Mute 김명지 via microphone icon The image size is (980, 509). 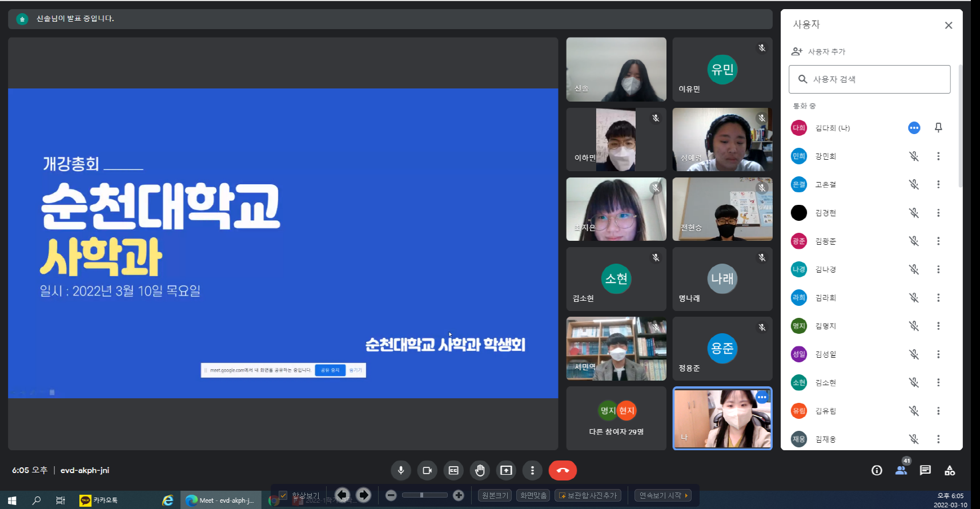(914, 326)
